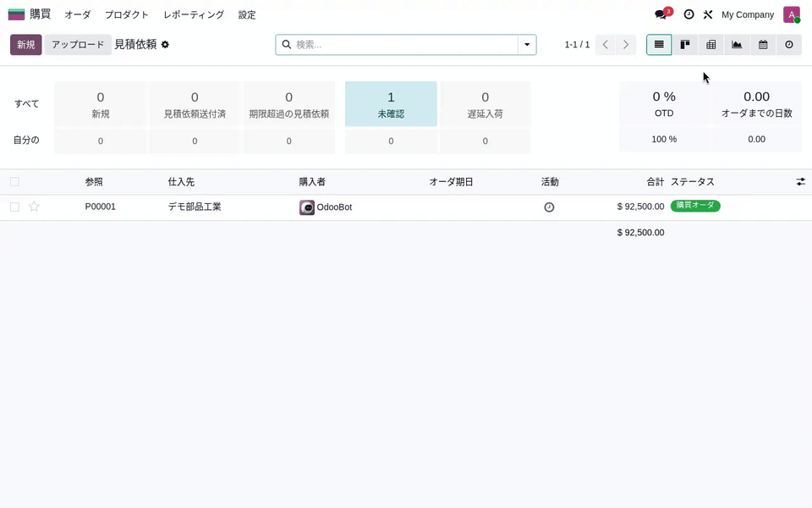Click the 購買 app title

[40, 14]
